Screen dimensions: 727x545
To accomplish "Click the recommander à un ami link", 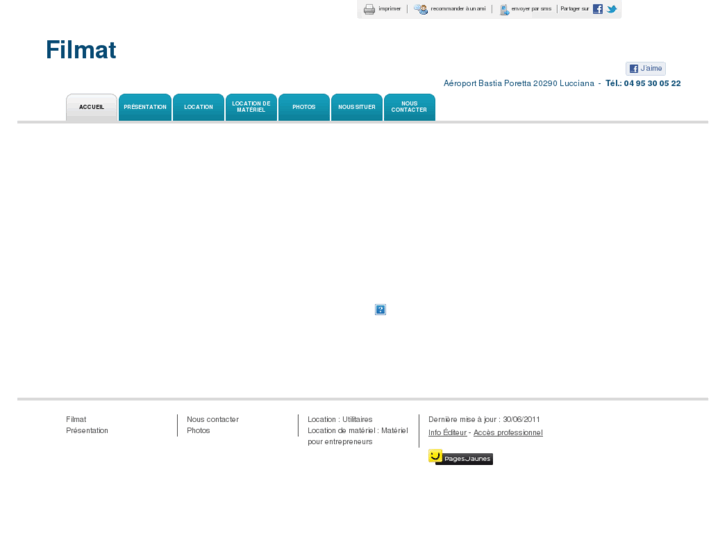I will (x=458, y=9).
